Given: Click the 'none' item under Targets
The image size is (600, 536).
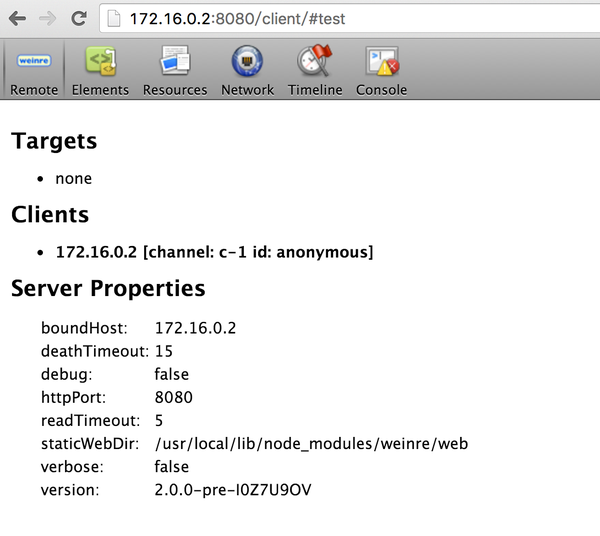Looking at the screenshot, I should click(x=73, y=178).
